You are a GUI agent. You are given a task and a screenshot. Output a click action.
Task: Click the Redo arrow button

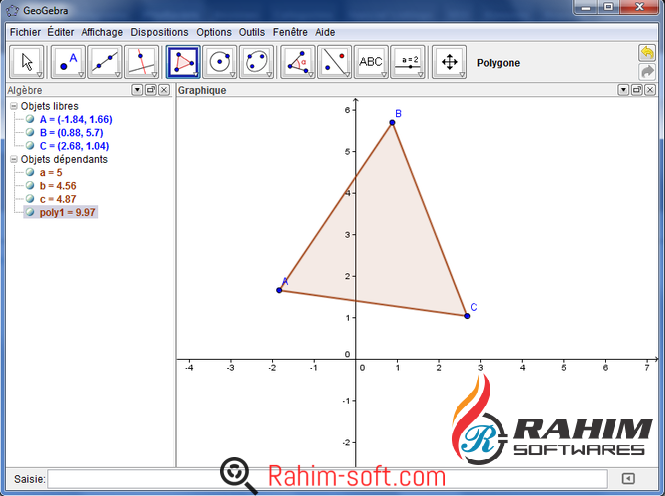click(x=647, y=72)
